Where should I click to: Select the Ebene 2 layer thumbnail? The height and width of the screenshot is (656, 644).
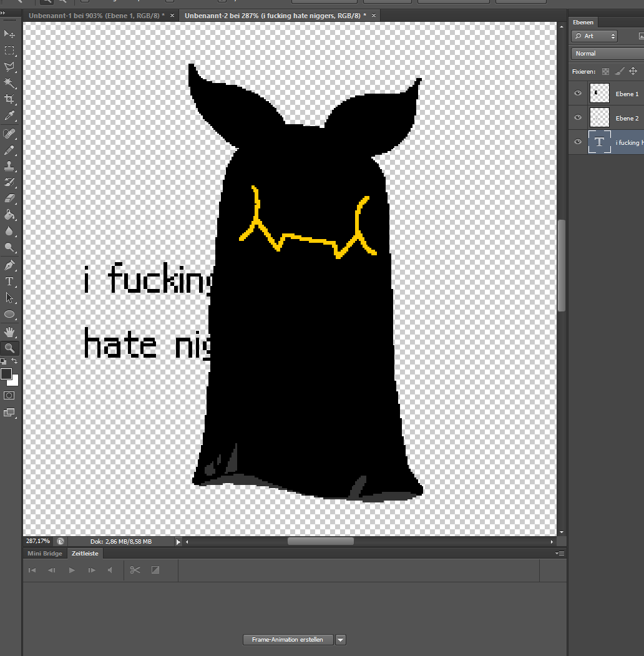point(599,117)
